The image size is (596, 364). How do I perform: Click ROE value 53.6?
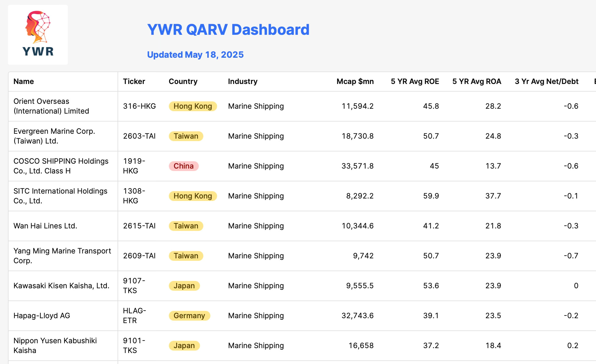431,286
